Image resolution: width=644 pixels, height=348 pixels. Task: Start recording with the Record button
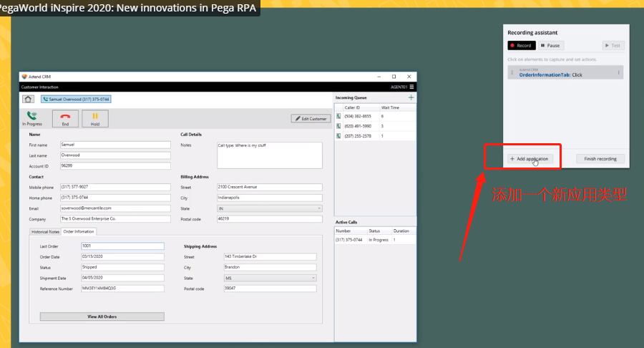(x=522, y=46)
